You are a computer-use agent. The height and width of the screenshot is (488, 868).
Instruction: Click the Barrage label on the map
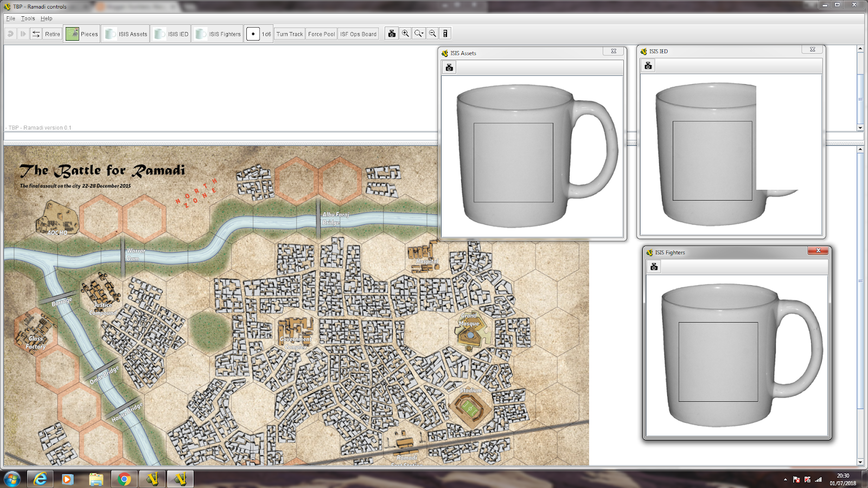(62, 301)
